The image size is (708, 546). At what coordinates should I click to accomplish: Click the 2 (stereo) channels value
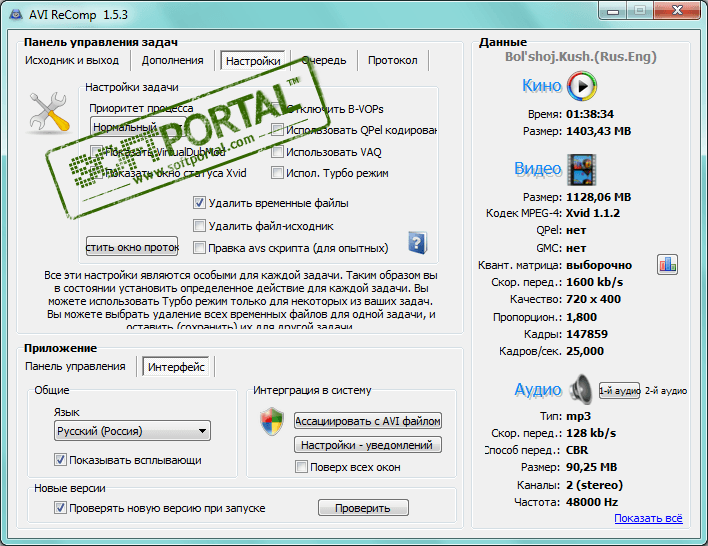click(594, 485)
